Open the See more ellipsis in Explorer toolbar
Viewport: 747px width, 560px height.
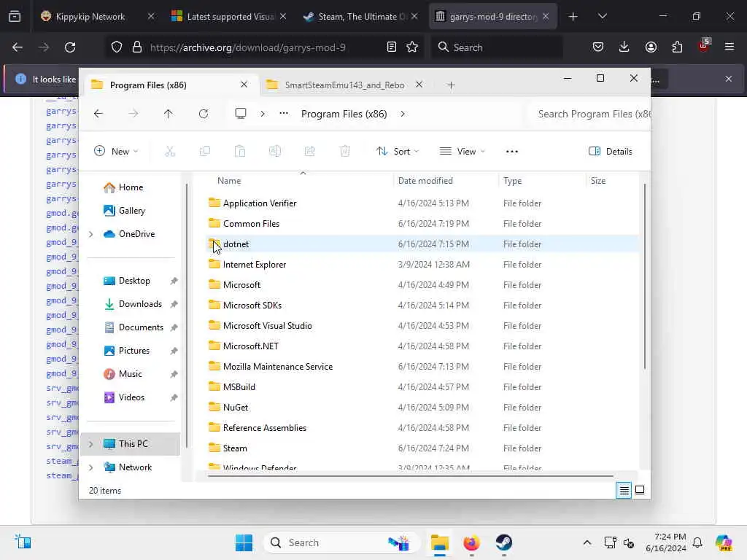click(512, 152)
